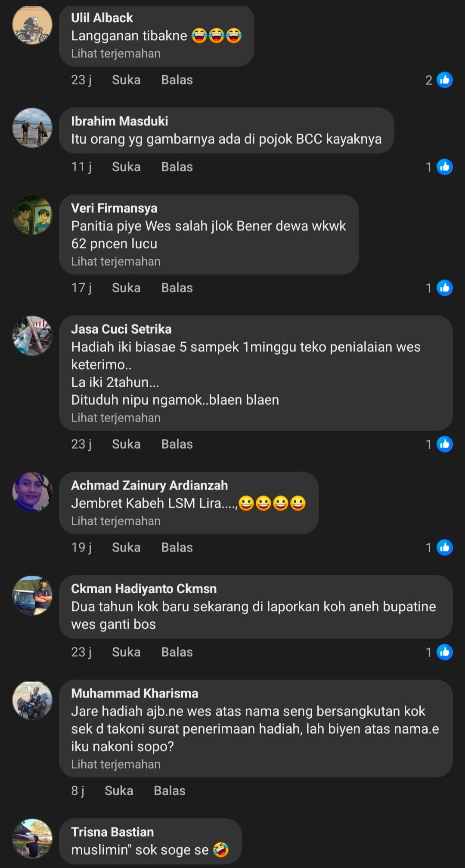465x868 pixels.
Task: Expand Lihat terjemahan under Muhammad Kharisma's comment
Action: tap(116, 765)
